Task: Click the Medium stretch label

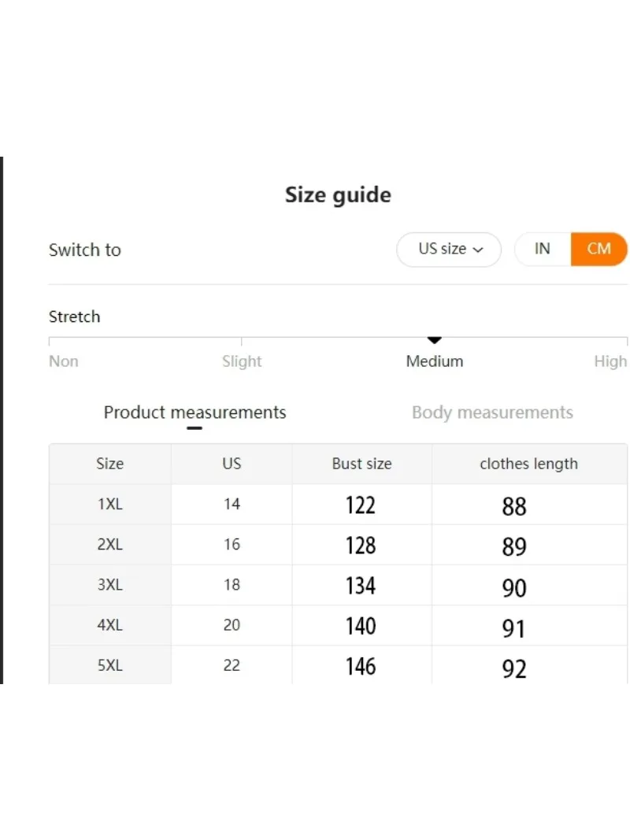Action: pos(435,361)
